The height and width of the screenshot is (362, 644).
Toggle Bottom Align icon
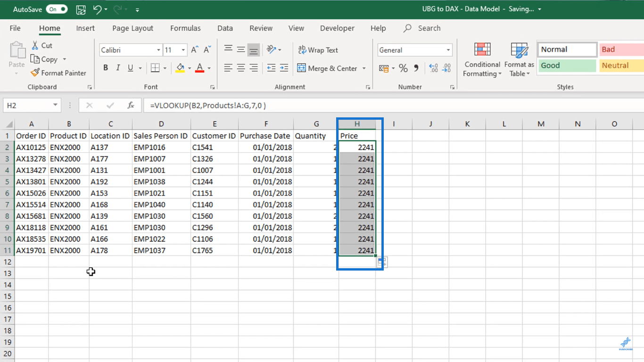coord(254,49)
